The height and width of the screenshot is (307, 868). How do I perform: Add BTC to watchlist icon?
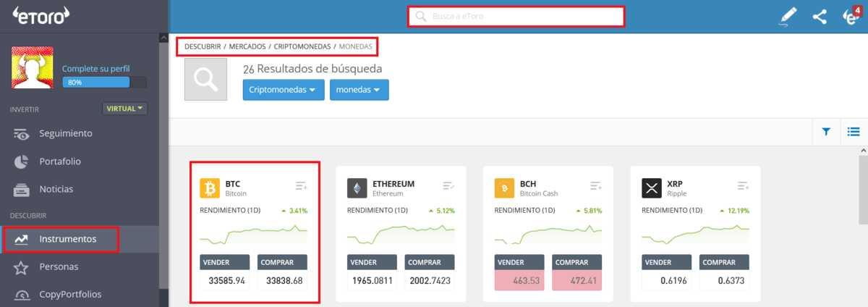301,186
